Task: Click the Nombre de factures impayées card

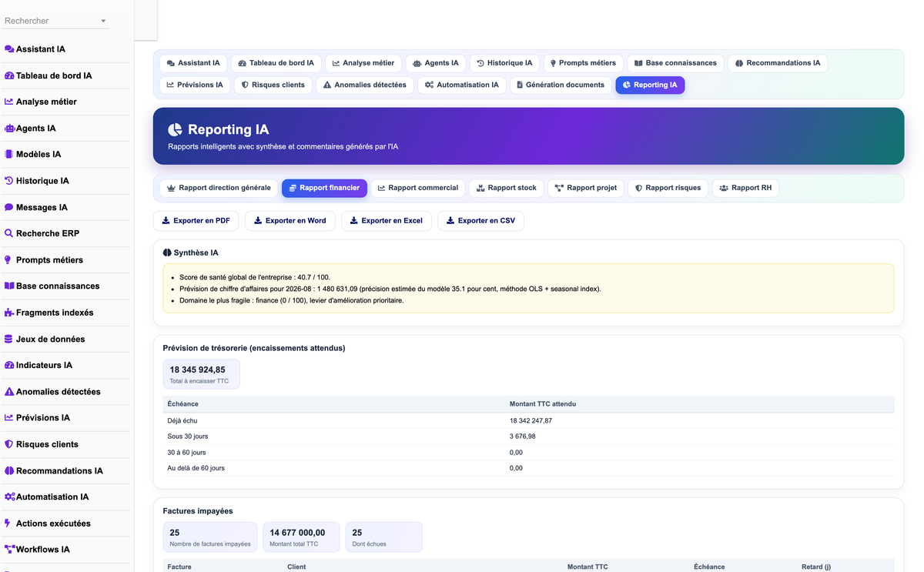Action: click(210, 537)
